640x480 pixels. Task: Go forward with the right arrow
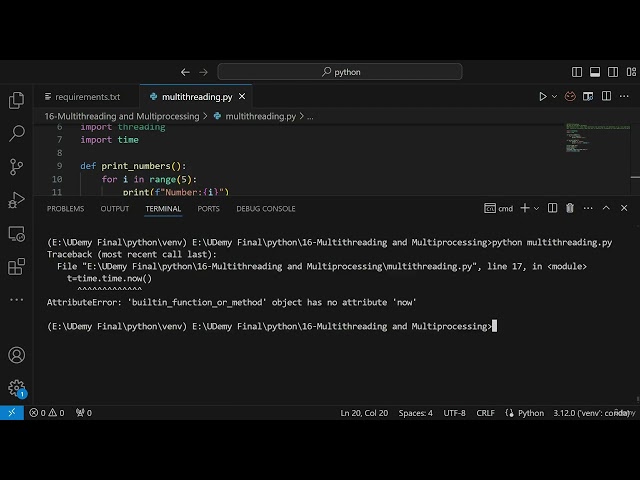coord(203,72)
